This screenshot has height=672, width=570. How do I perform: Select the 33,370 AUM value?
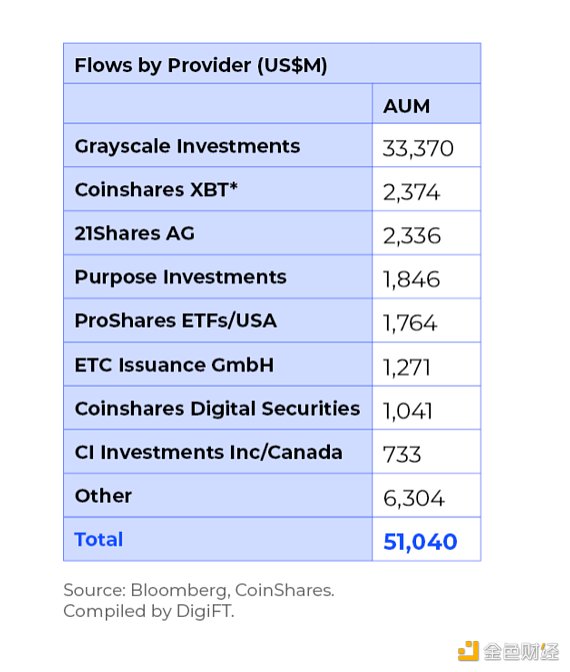click(x=418, y=149)
